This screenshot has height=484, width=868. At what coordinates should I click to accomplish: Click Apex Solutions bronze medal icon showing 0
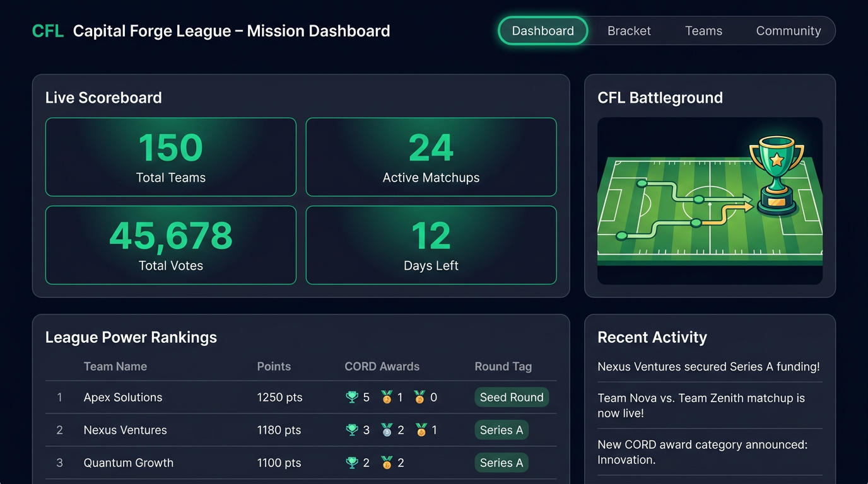pyautogui.click(x=419, y=397)
